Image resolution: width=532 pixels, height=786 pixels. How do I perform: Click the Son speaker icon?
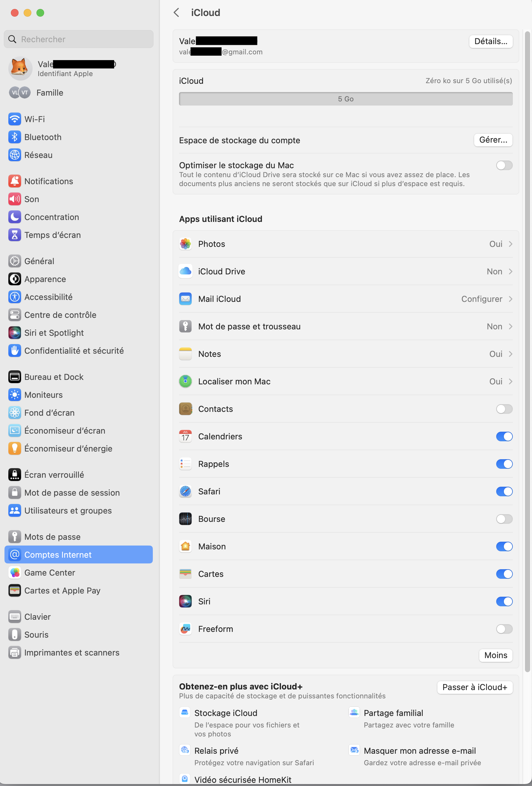pos(14,199)
